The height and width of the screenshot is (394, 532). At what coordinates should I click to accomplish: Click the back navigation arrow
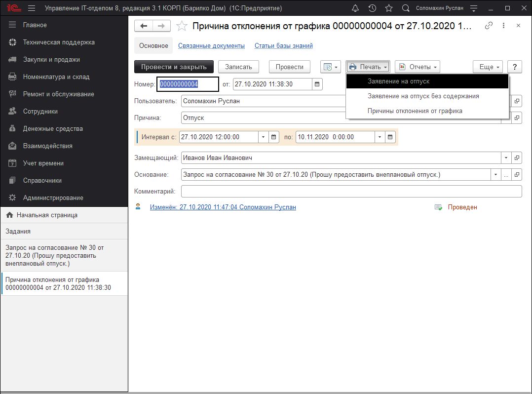click(144, 26)
